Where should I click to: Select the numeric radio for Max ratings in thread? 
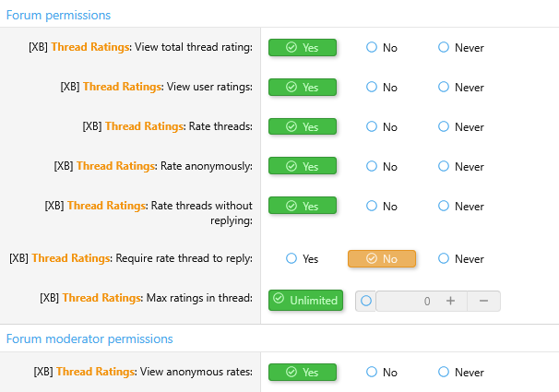coord(366,301)
